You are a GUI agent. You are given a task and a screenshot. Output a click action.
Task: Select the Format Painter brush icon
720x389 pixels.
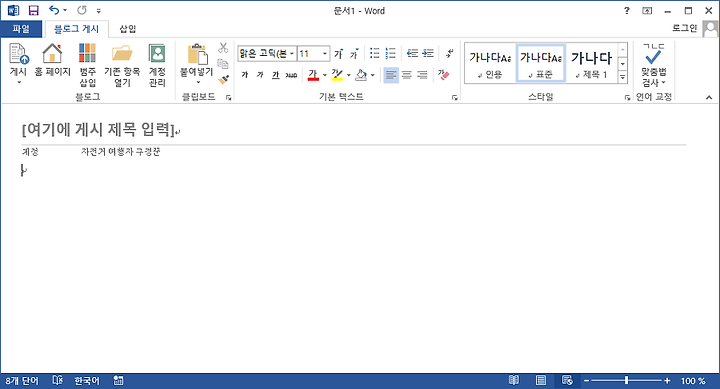point(223,79)
